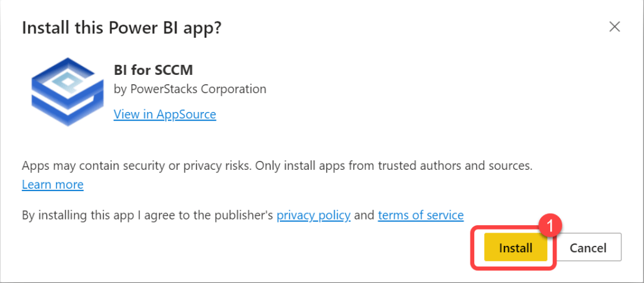
Task: Open the terms of service link
Action: coord(421,215)
